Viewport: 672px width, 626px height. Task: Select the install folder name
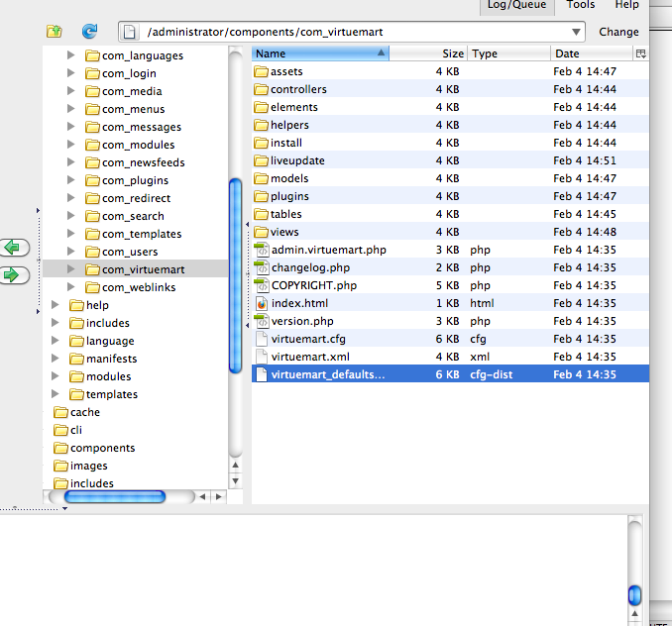pos(286,143)
